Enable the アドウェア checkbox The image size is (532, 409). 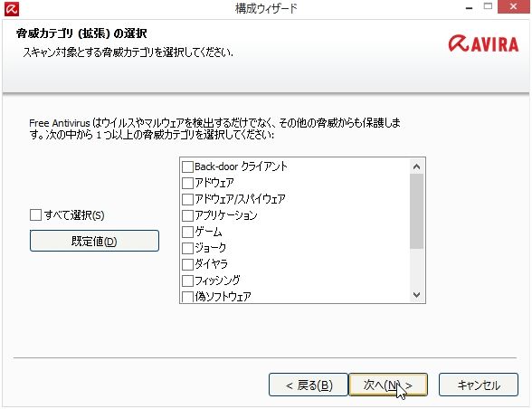(x=187, y=184)
